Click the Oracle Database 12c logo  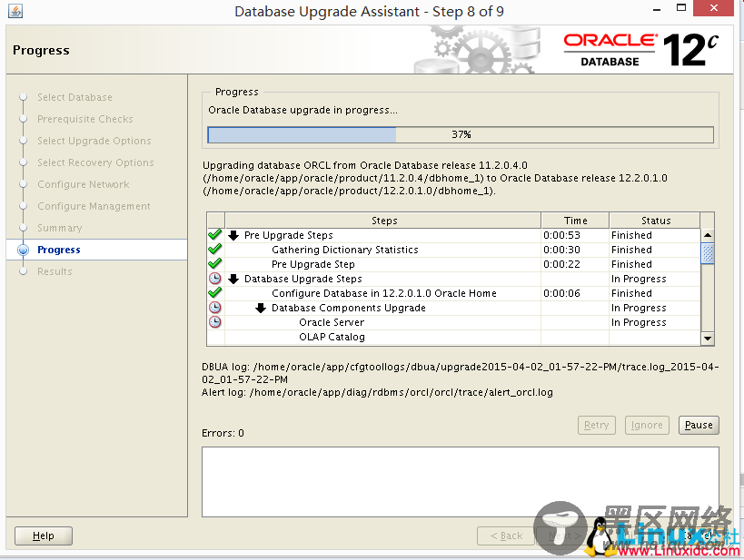(x=641, y=49)
